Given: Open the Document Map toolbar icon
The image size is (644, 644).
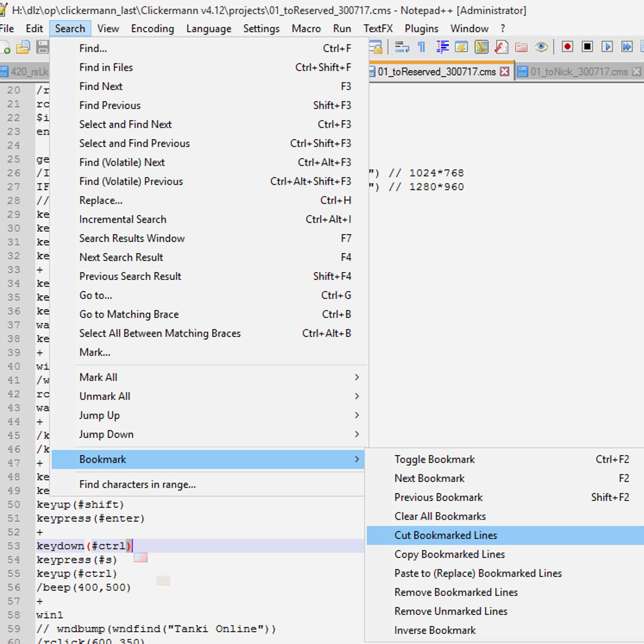Looking at the screenshot, I should [481, 47].
